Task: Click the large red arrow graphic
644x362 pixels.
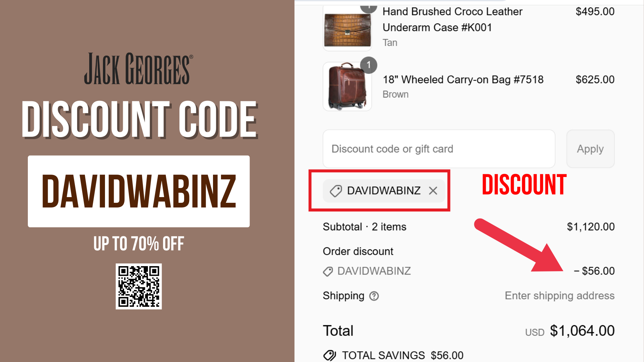Action: [519, 245]
